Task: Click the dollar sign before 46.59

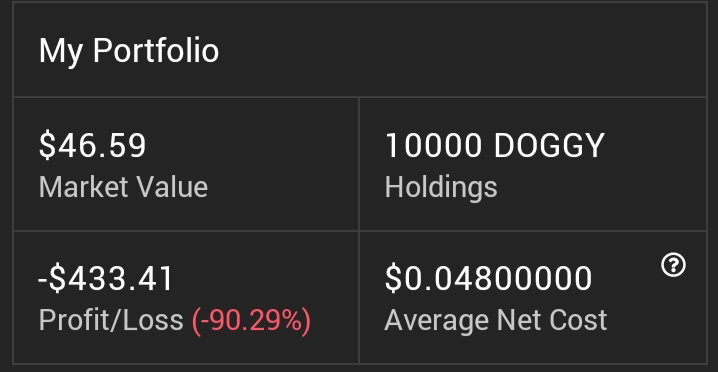Action: 47,146
